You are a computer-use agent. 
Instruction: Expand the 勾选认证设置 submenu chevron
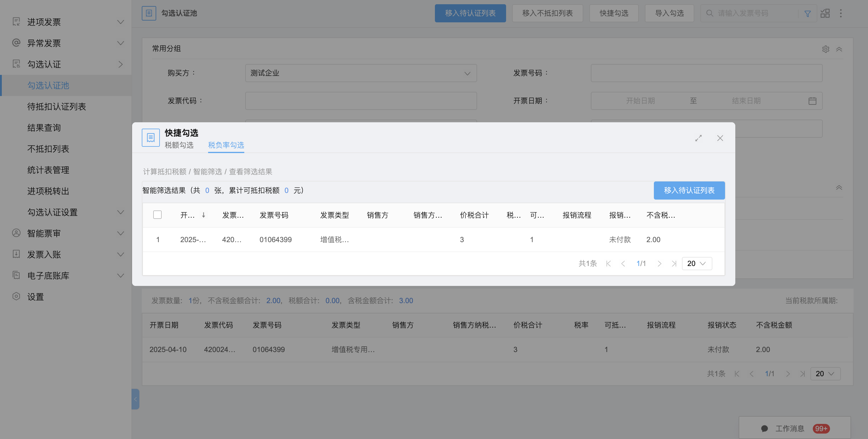coord(120,212)
